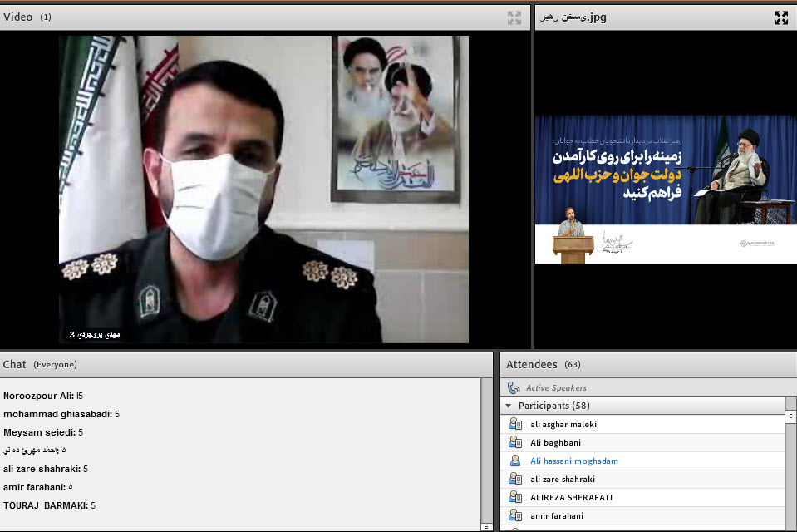Click Ali hassani moghadam attendee icon
The height and width of the screenshot is (532, 797).
pyautogui.click(x=515, y=461)
